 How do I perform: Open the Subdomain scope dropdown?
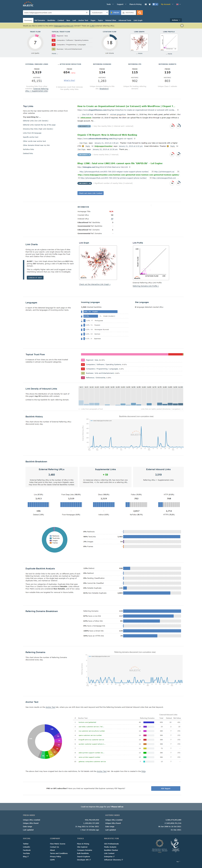[x=100, y=13]
